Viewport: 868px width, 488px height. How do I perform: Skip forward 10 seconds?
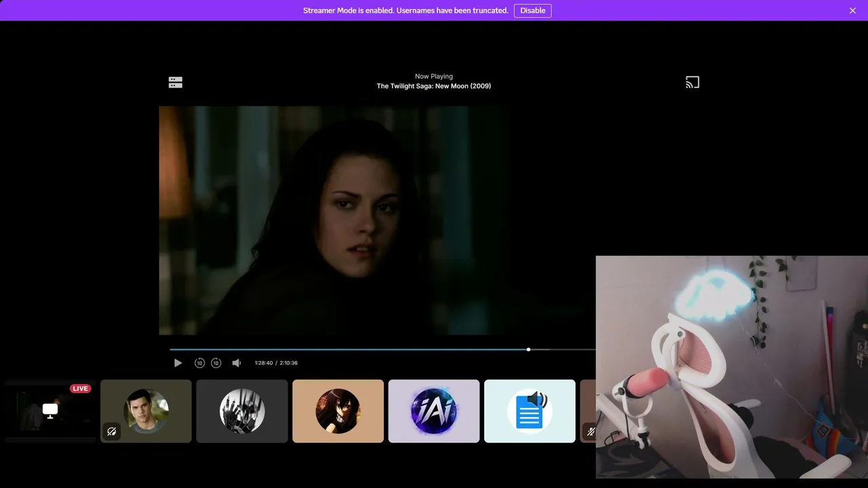click(216, 363)
